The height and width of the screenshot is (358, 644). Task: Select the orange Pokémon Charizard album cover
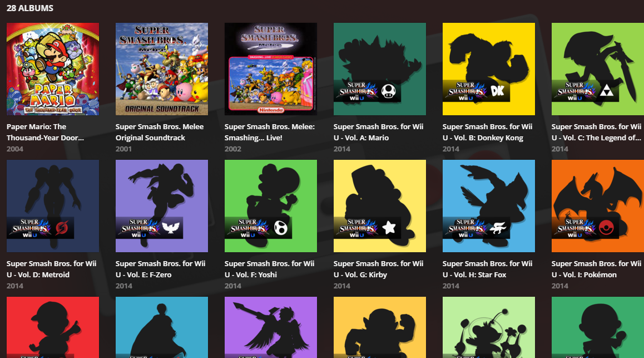tap(598, 206)
